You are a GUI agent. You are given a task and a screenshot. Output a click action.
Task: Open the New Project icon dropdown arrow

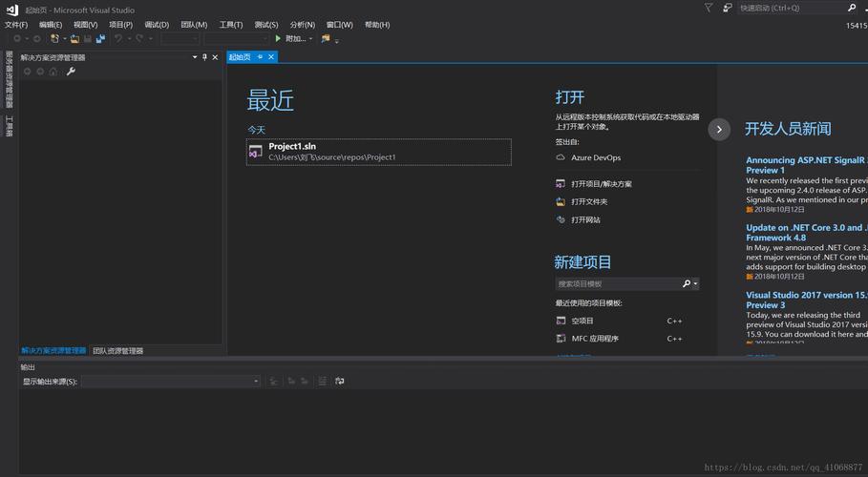(x=64, y=39)
